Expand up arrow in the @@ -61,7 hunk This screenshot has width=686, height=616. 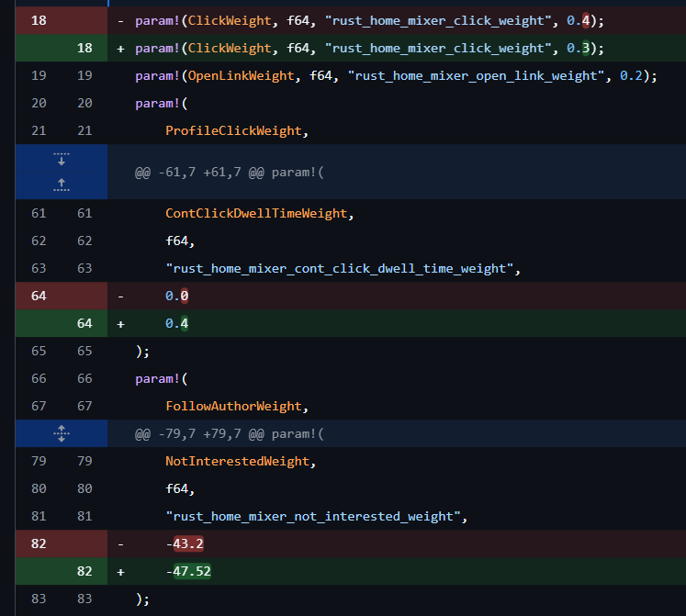pos(62,185)
